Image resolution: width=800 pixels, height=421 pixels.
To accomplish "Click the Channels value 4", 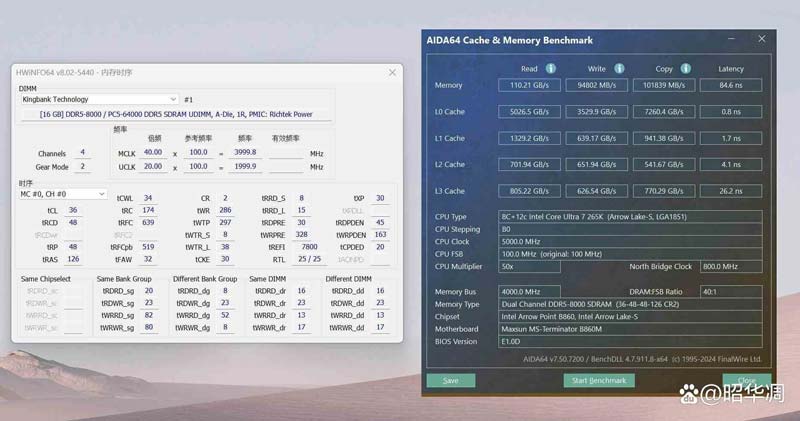I will click(83, 153).
